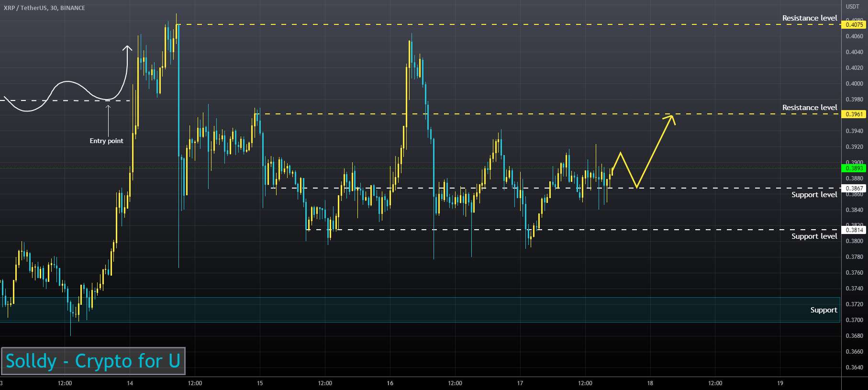Click the 0.3660 price axis tick

(854, 352)
